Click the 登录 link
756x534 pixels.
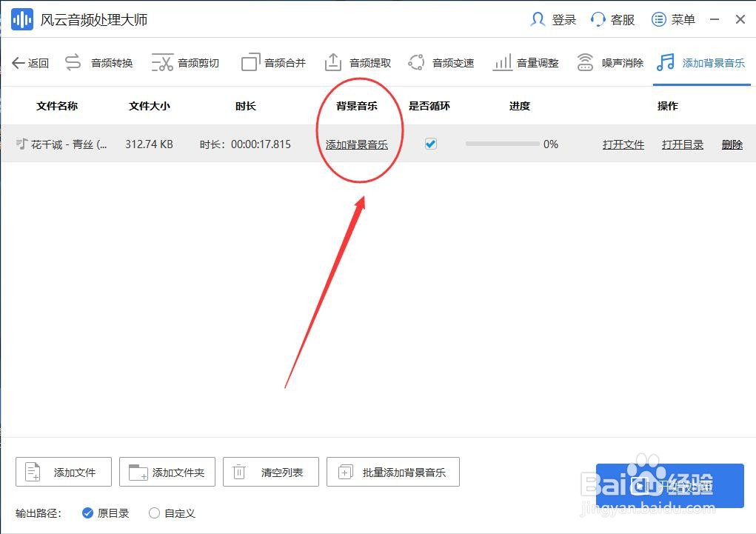(x=564, y=20)
